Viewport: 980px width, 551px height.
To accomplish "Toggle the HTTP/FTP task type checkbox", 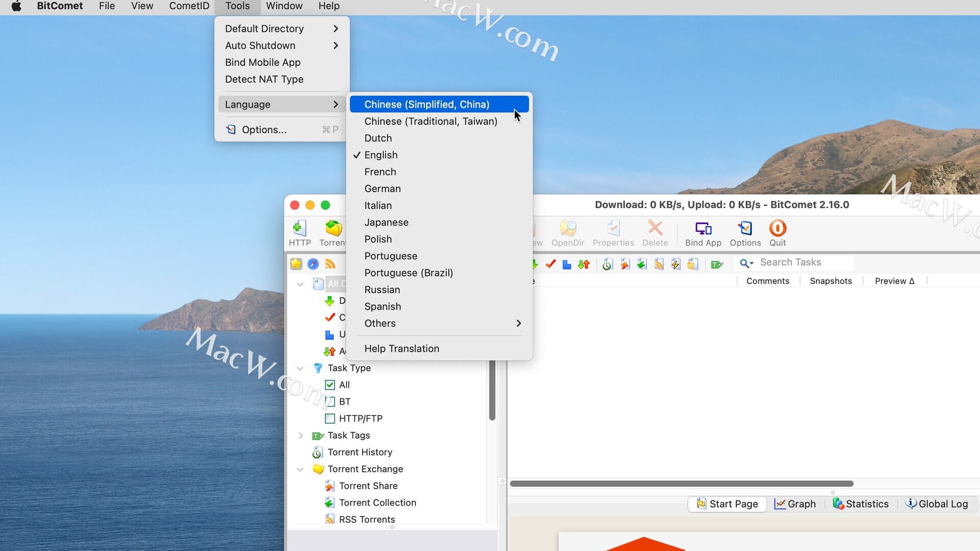I will tap(330, 419).
